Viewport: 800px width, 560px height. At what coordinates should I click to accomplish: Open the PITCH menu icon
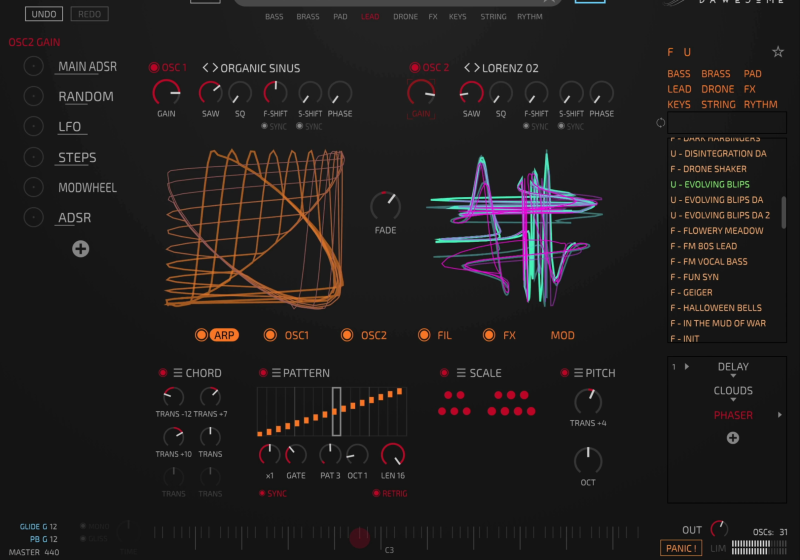point(578,373)
